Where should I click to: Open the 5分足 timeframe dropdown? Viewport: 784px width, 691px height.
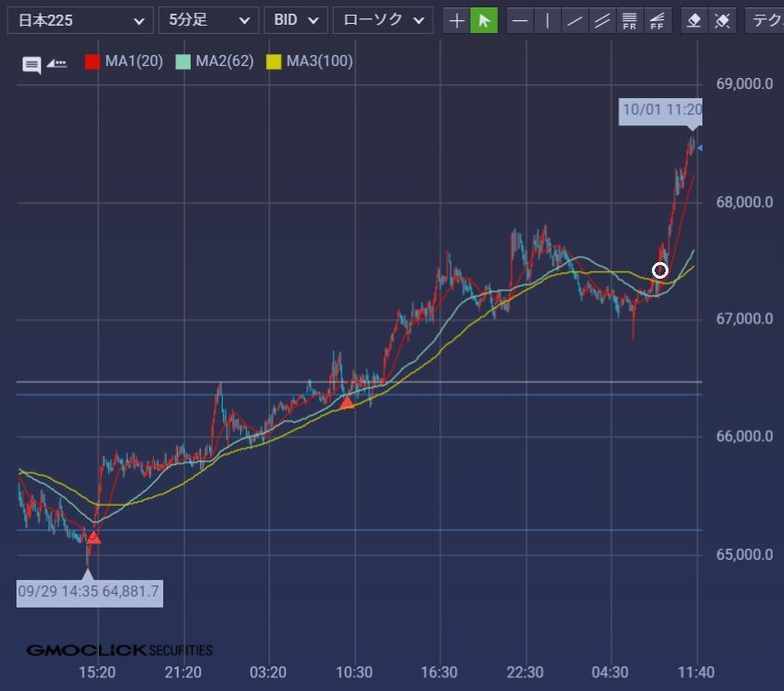209,20
